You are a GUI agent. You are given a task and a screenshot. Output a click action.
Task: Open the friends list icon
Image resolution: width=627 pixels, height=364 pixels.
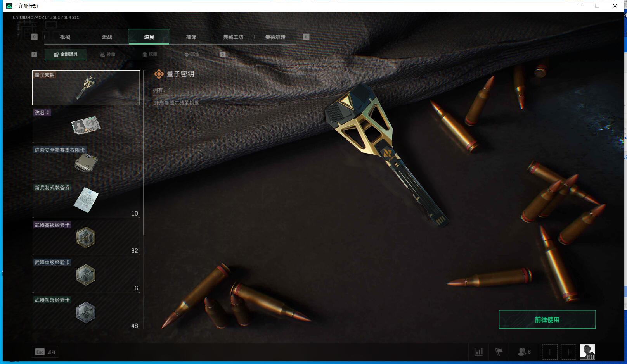pos(524,352)
